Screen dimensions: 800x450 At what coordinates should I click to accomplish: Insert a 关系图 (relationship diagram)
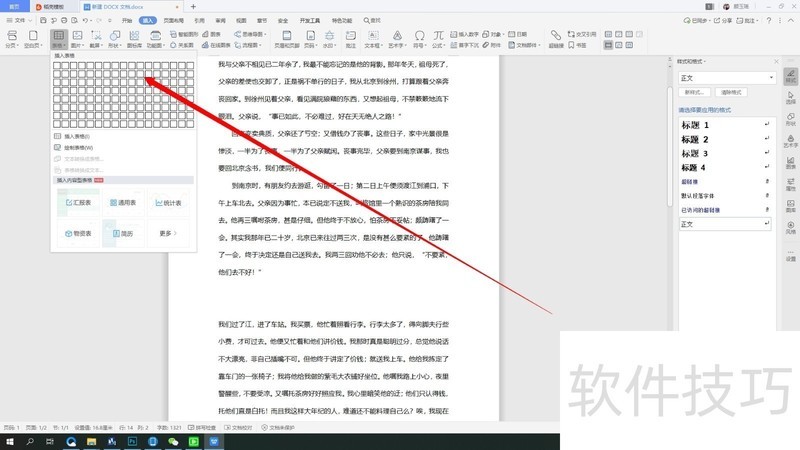tap(182, 45)
